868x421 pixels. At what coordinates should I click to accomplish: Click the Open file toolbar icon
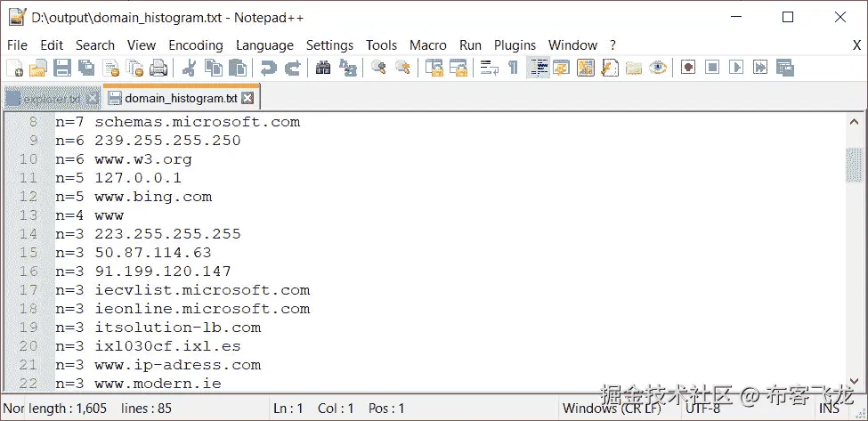pyautogui.click(x=38, y=68)
